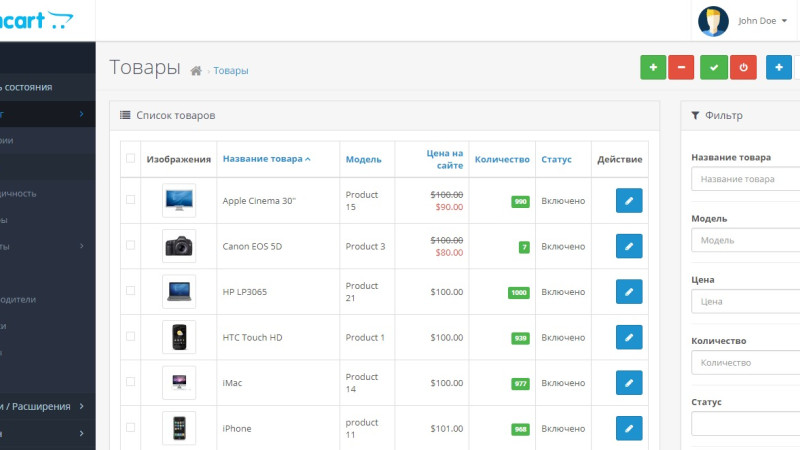
Task: Open the состояния sidebar menu item
Action: [47, 87]
